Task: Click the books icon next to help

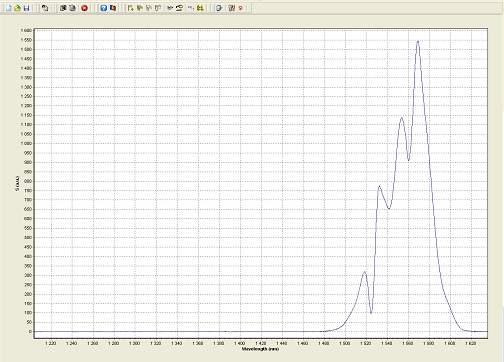Action: tap(113, 8)
